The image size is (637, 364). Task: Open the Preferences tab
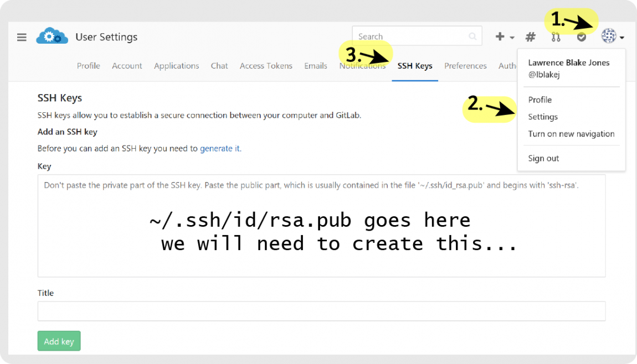pyautogui.click(x=465, y=66)
